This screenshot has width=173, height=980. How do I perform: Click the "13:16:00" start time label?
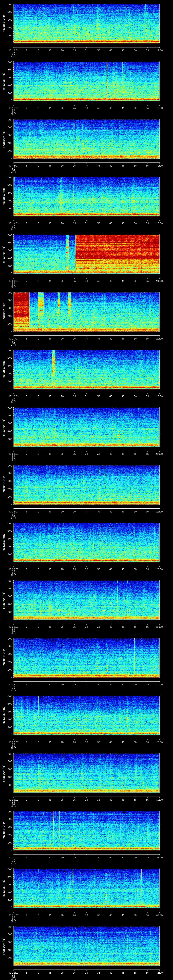[x=13, y=50]
